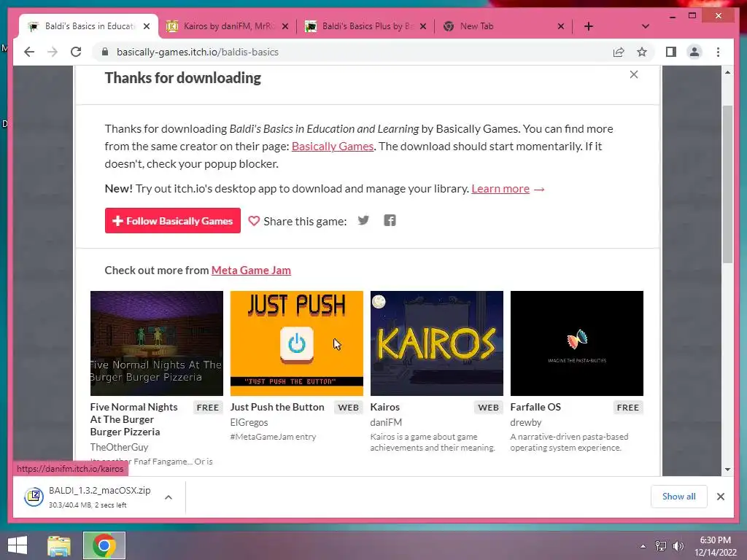This screenshot has width=747, height=560.
Task: Open File Explorer from the taskbar
Action: (59, 545)
